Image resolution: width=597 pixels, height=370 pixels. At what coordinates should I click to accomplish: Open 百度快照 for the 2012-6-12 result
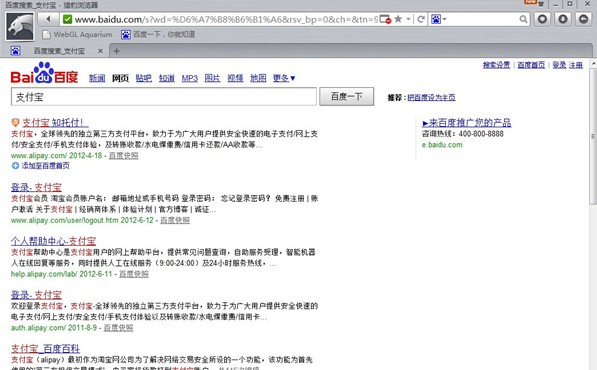(175, 220)
